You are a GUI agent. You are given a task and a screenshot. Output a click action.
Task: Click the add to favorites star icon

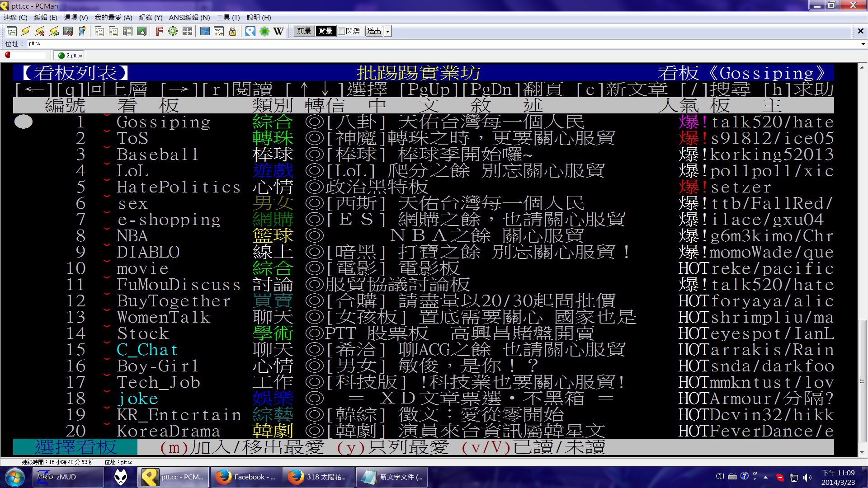(x=82, y=31)
